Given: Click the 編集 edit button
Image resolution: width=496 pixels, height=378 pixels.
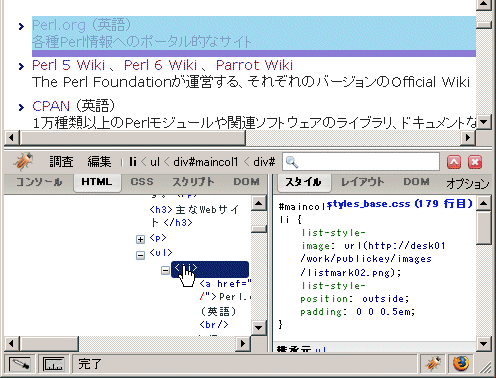Looking at the screenshot, I should click(x=99, y=162).
